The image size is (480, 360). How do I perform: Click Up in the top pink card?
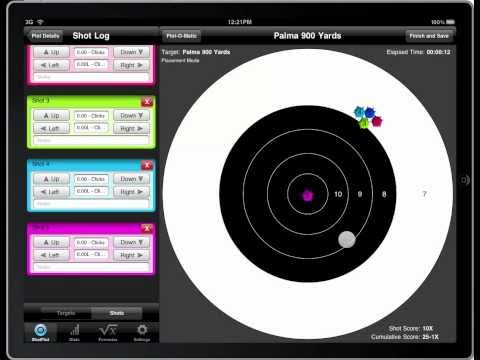point(51,52)
